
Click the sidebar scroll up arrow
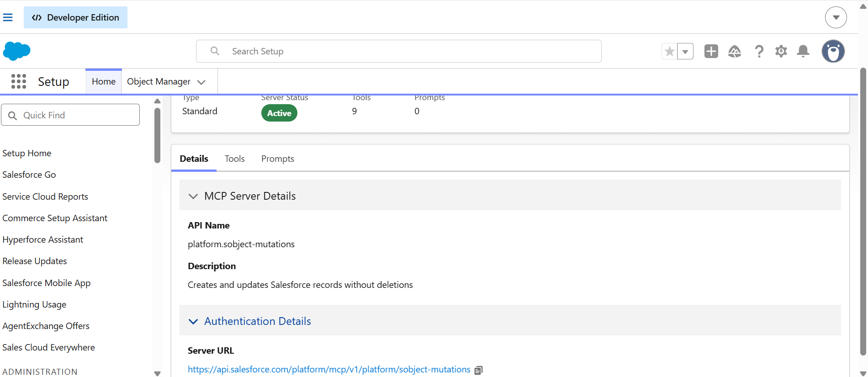157,101
